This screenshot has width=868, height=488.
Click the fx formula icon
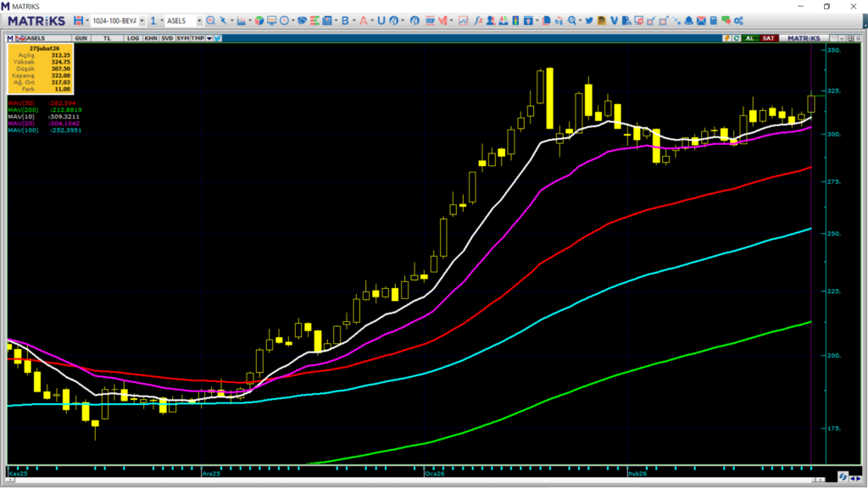pyautogui.click(x=478, y=20)
